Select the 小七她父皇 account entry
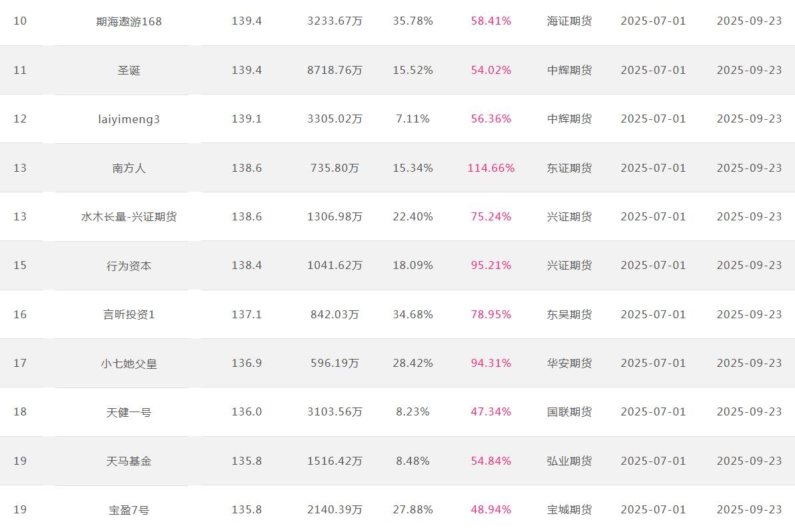Viewport: 795px width, 532px height. coord(129,364)
